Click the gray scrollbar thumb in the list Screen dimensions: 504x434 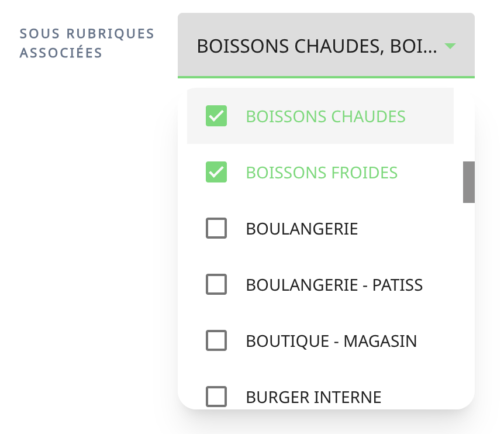[468, 182]
